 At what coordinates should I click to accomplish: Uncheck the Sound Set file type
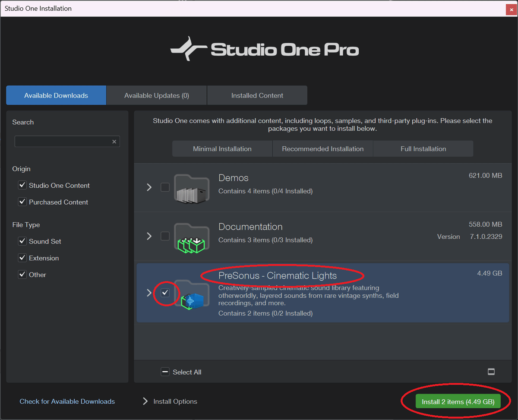point(22,241)
